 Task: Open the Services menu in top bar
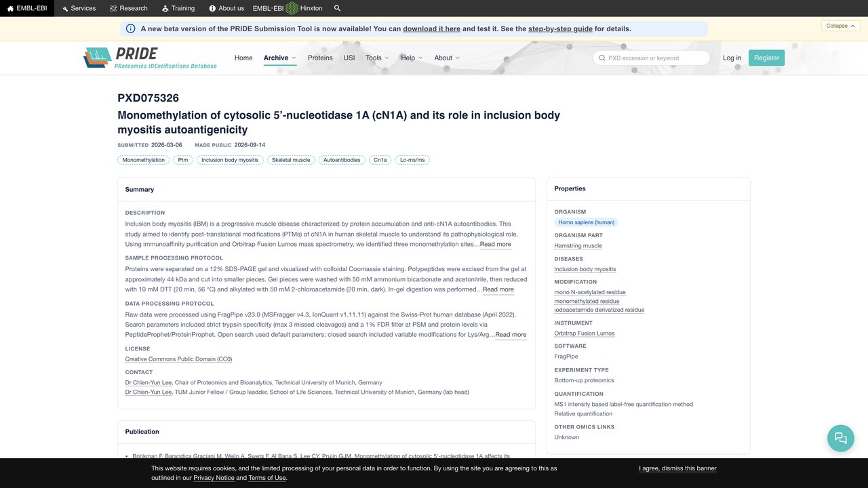coord(79,8)
